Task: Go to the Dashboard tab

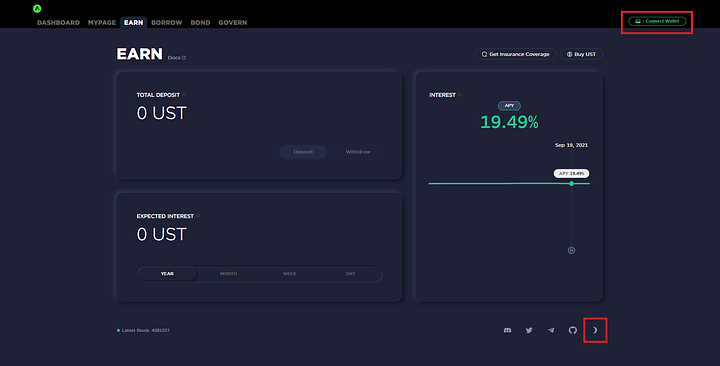Action: pyautogui.click(x=58, y=23)
